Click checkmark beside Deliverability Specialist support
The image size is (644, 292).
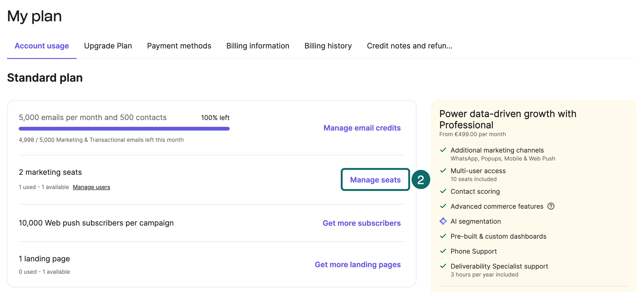coord(443,266)
